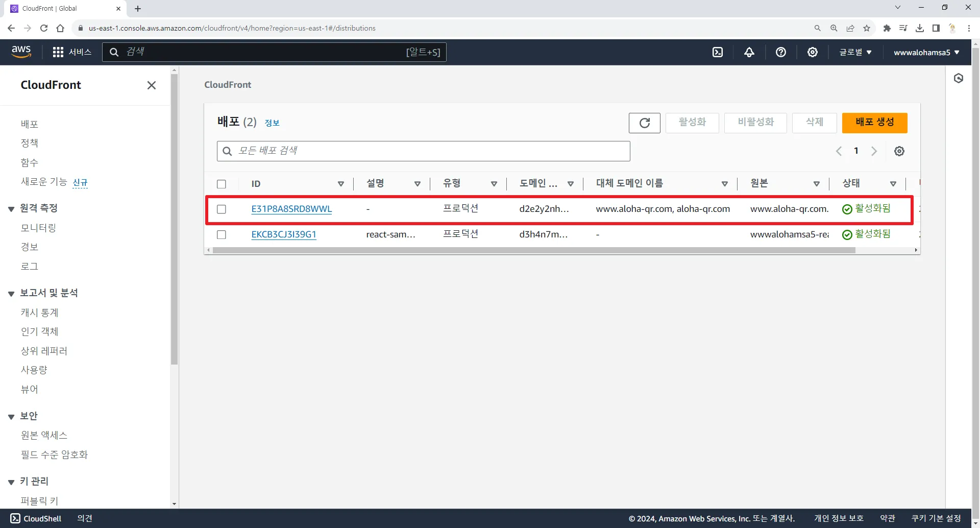Image resolution: width=980 pixels, height=528 pixels.
Task: Check the box for distribution E31P8A8SRD8WWL
Action: coord(222,209)
